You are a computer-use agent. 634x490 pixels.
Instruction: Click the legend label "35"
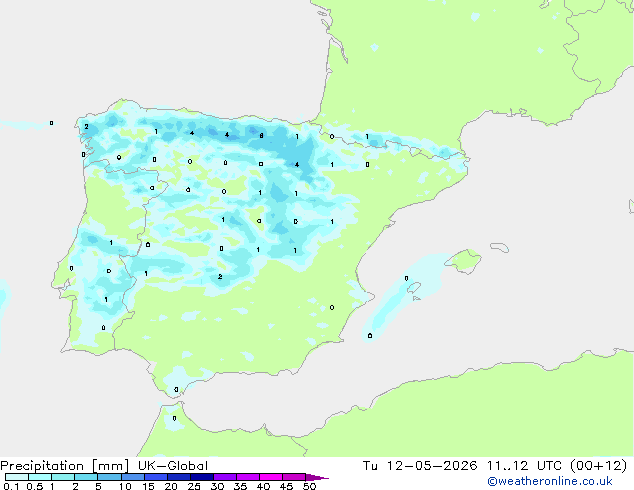pyautogui.click(x=240, y=486)
